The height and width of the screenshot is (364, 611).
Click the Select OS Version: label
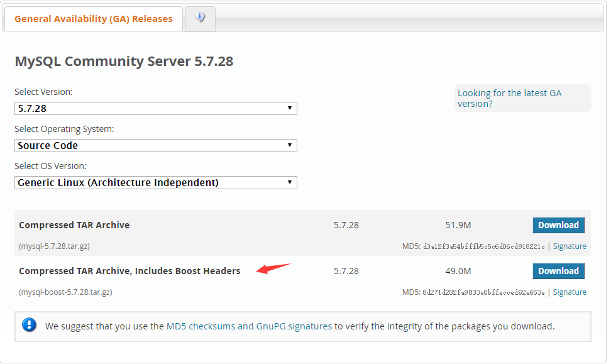(x=50, y=166)
